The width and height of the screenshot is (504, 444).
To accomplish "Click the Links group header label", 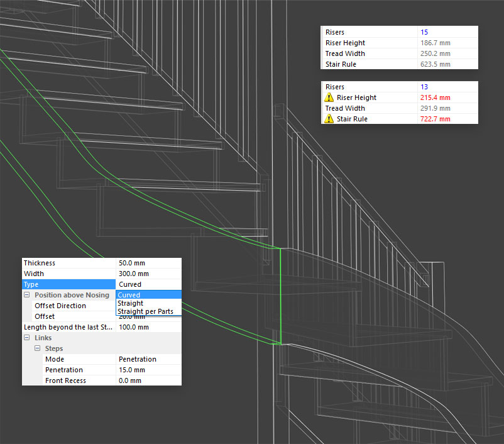I will (43, 338).
